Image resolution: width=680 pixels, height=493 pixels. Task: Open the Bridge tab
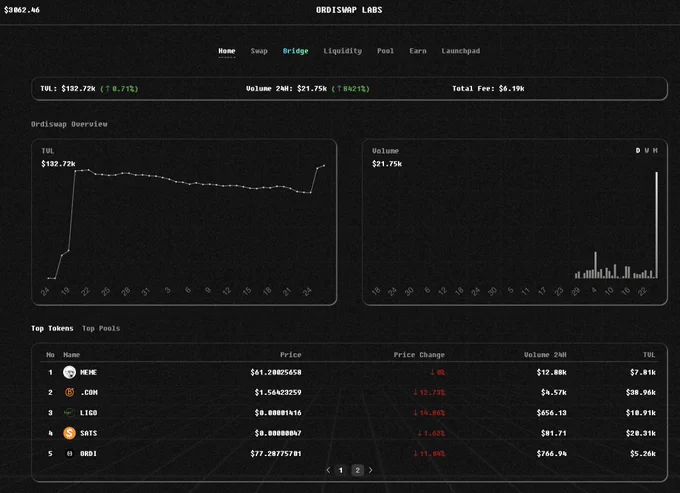tap(295, 51)
